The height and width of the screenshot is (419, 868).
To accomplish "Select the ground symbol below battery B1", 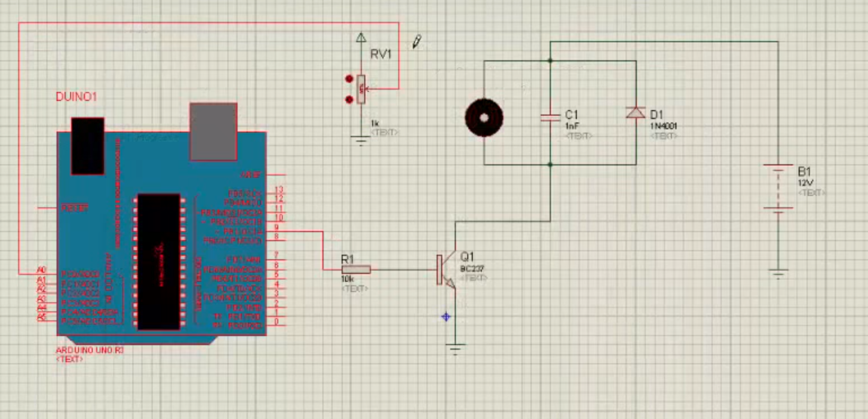I will [778, 274].
